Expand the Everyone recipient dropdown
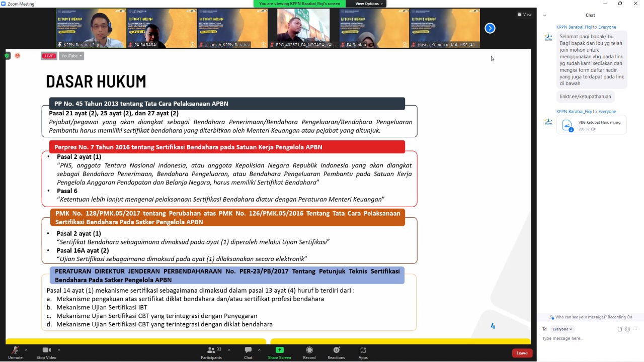 pos(562,329)
